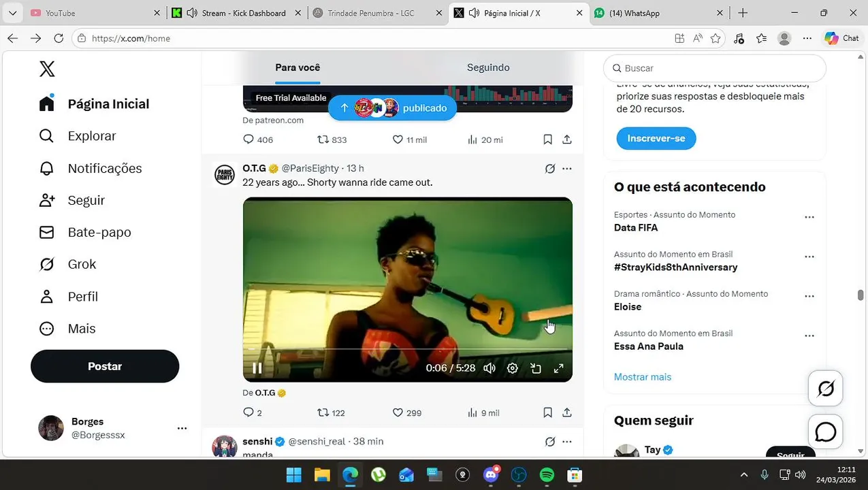Go to Perfil page
The image size is (868, 490).
click(69, 297)
